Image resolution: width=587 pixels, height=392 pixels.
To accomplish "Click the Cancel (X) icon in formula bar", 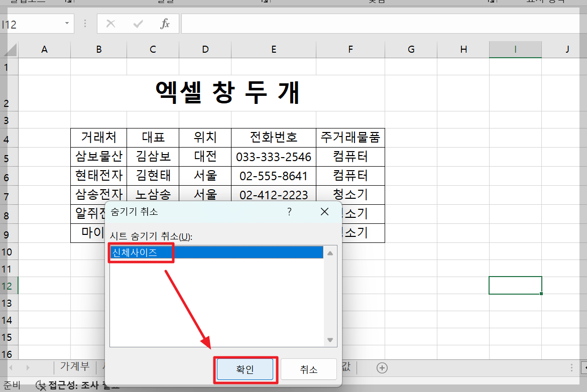I will tap(110, 23).
